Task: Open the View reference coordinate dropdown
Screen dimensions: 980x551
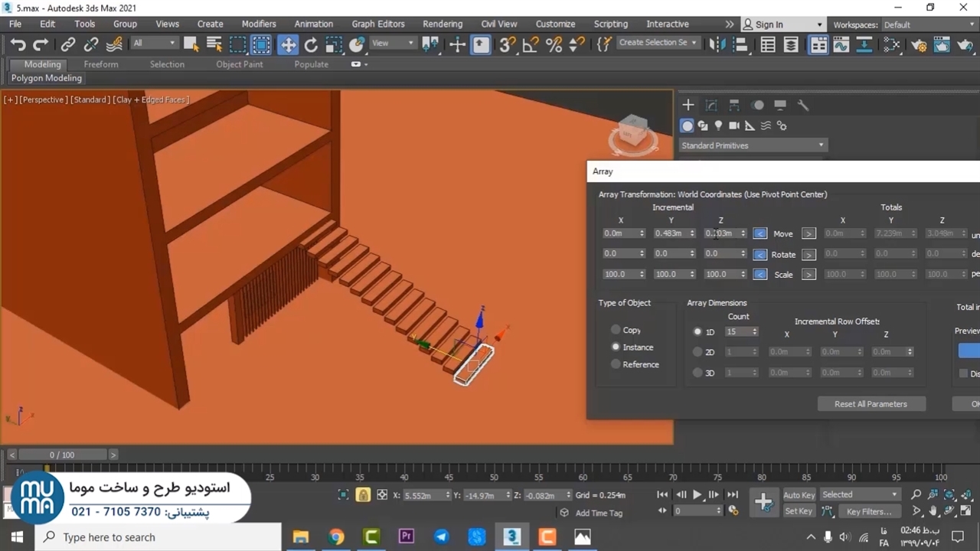Action: tap(393, 44)
